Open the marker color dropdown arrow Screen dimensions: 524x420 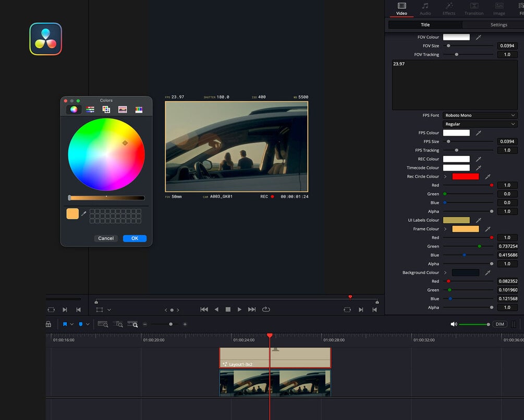[x=88, y=324]
